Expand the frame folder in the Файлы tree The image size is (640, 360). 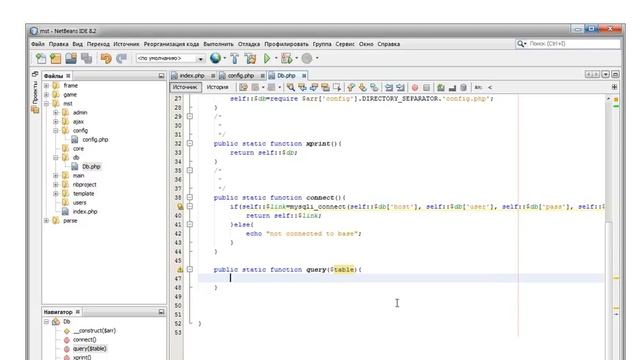click(47, 86)
